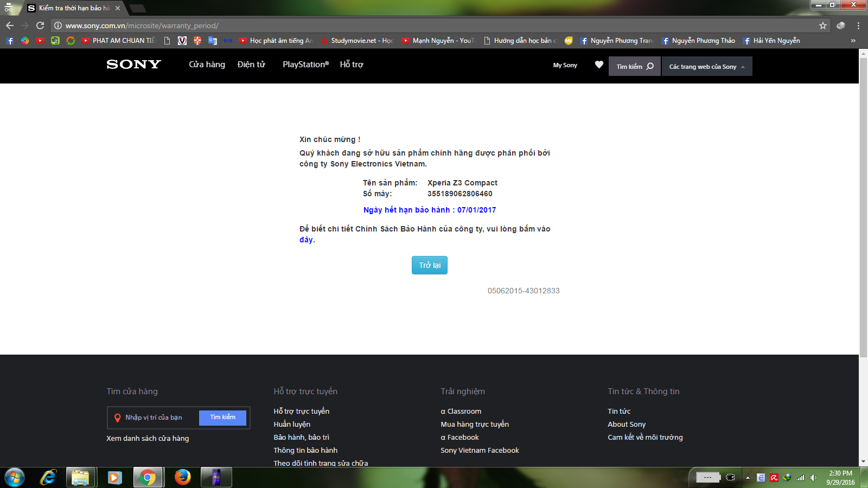
Task: Click the network signal tray icon
Action: click(x=800, y=478)
